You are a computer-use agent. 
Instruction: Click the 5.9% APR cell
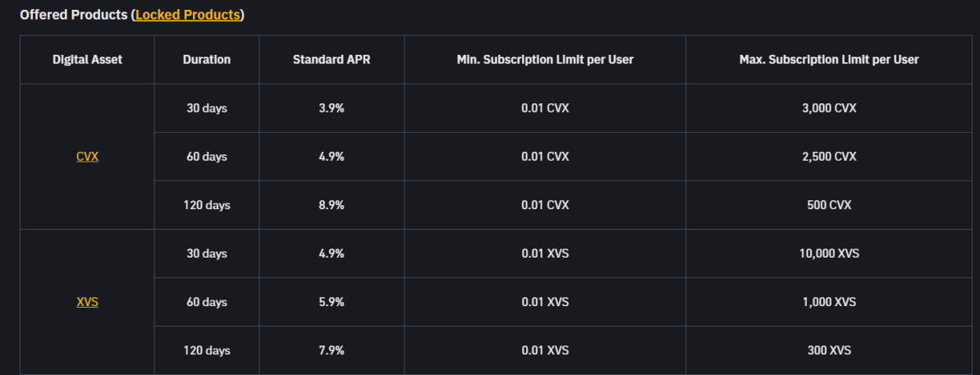332,302
